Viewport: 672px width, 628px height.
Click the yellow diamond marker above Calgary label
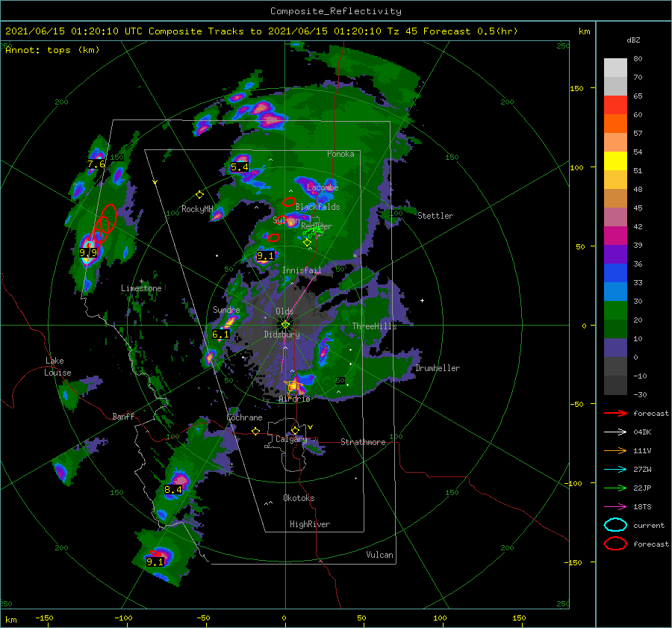(x=295, y=430)
